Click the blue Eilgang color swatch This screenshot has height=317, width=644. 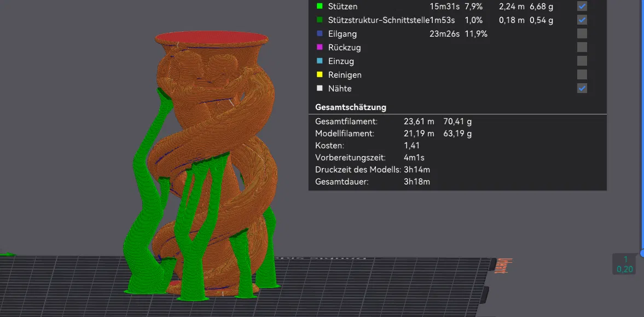[320, 34]
